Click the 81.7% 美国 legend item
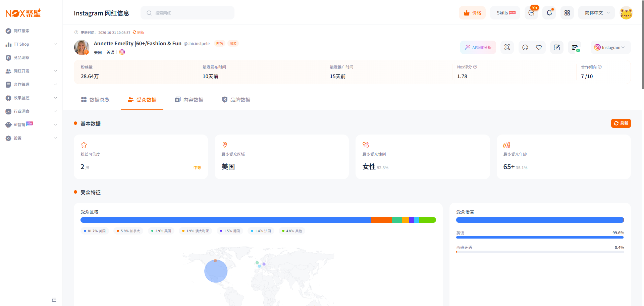This screenshot has height=306, width=644. click(x=95, y=231)
